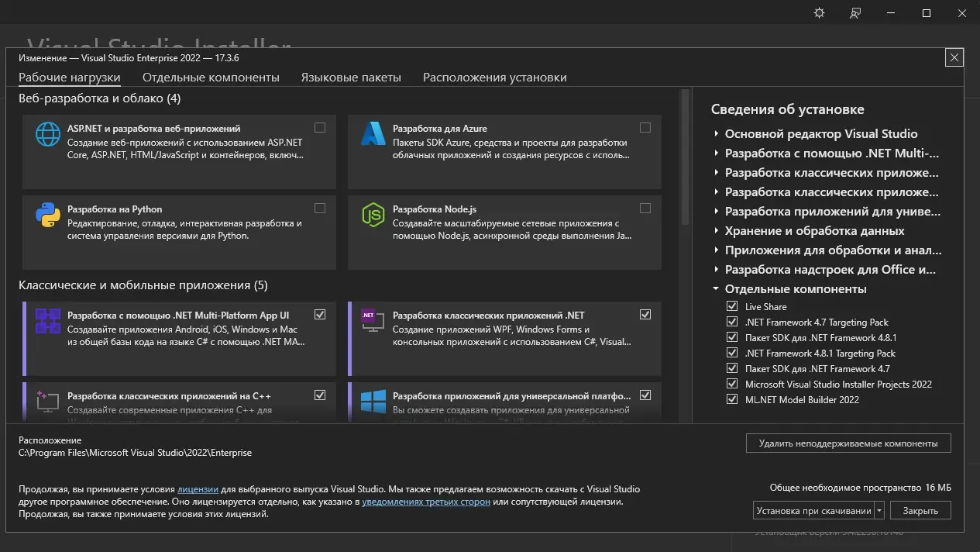Click the Python workload icon
The image size is (980, 552).
(48, 215)
